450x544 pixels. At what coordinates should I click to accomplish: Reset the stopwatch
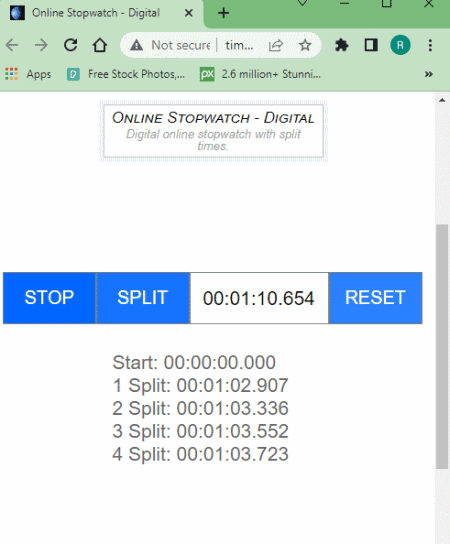point(375,298)
